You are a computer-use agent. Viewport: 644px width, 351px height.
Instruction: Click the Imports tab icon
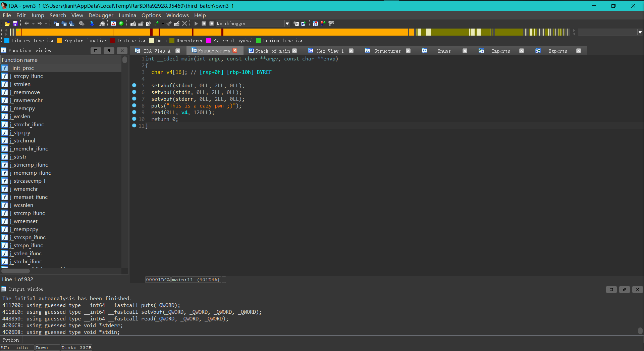pyautogui.click(x=481, y=51)
